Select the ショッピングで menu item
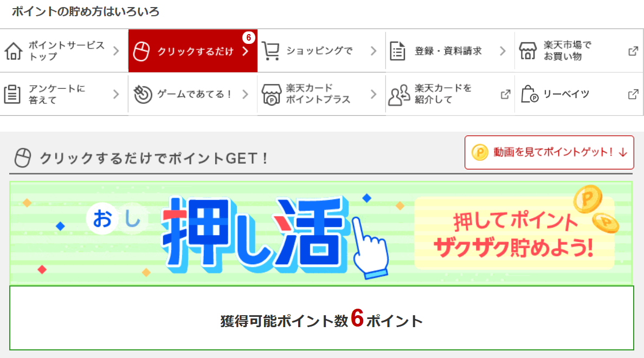Screen dimensions: 644x358 321,51
